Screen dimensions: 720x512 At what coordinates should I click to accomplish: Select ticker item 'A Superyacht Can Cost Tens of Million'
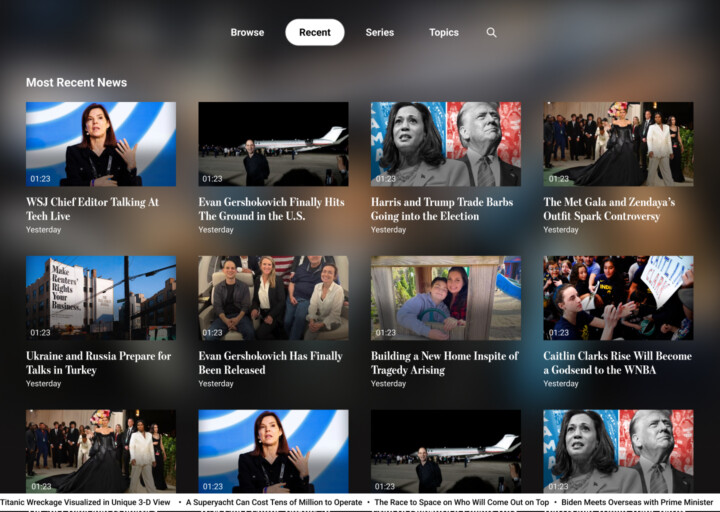[x=274, y=502]
